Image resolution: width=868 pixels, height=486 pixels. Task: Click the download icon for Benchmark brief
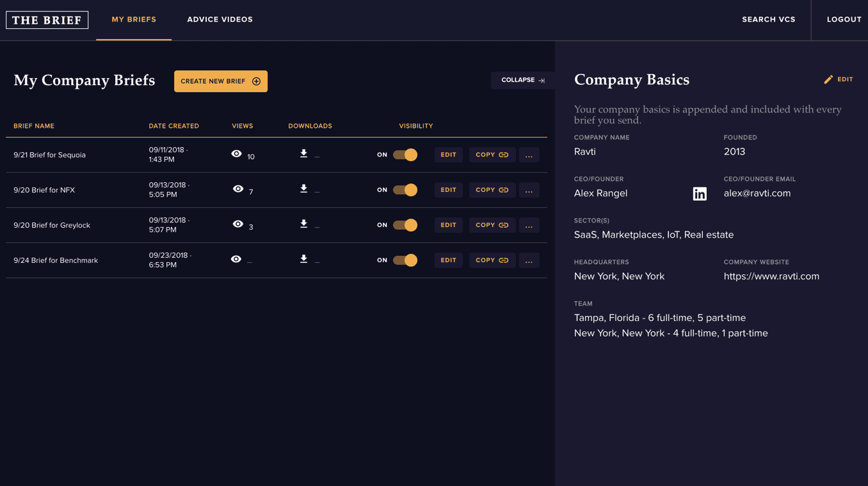[303, 259]
